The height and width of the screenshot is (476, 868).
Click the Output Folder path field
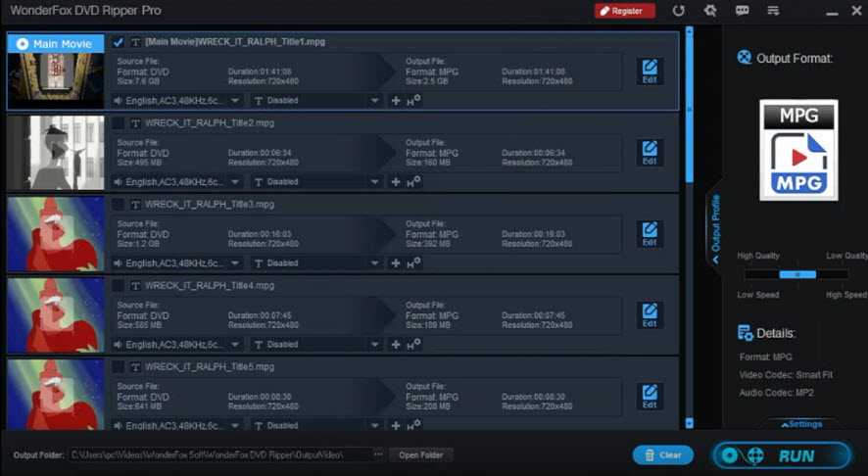click(219, 455)
